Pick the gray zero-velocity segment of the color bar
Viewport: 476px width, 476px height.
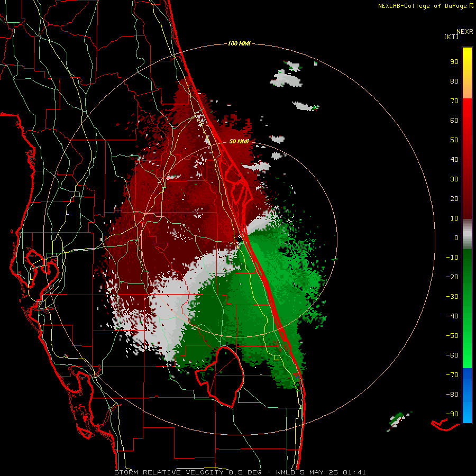point(467,234)
